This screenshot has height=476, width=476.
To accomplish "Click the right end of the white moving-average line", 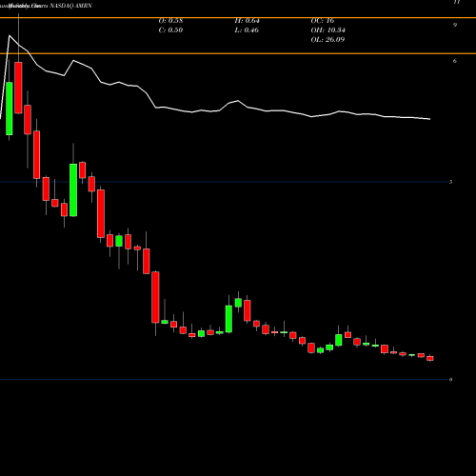I will pyautogui.click(x=429, y=119).
